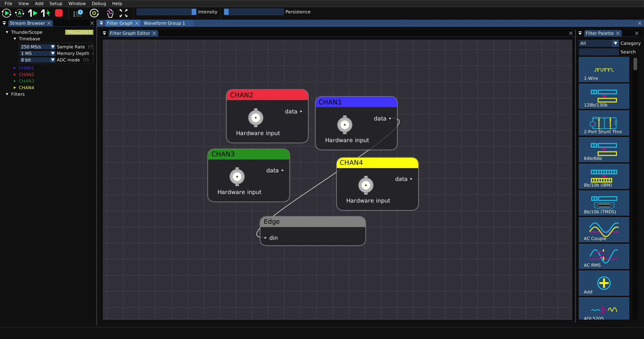This screenshot has height=339, width=644.
Task: Open the ADC mode 8 bit dropdown
Action: coord(37,60)
